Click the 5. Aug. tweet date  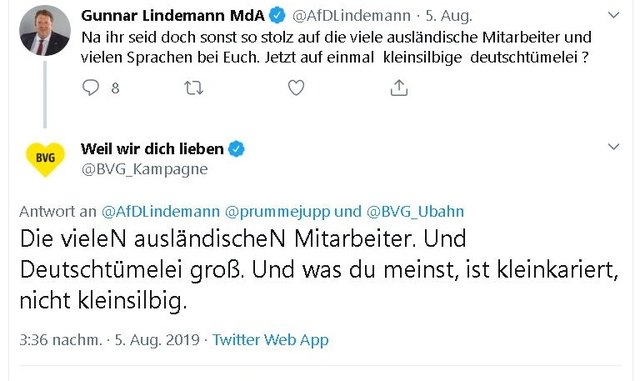(449, 16)
